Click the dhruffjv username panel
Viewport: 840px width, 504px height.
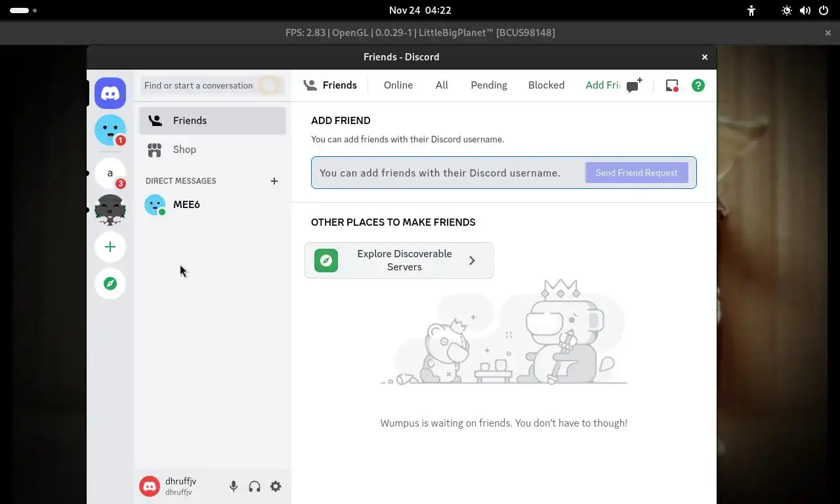pyautogui.click(x=180, y=486)
